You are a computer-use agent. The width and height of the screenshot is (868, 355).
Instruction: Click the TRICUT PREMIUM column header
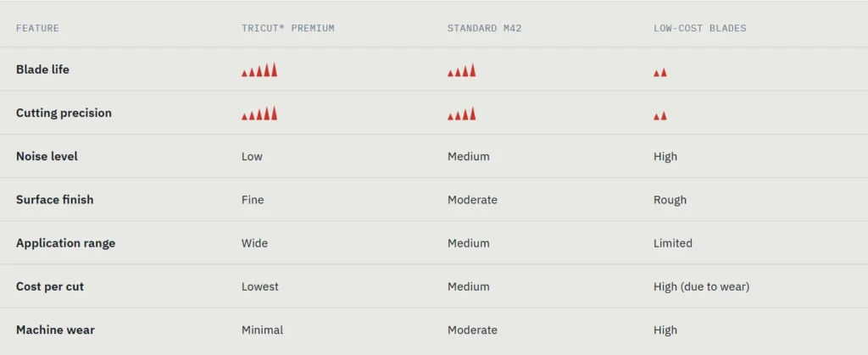click(x=288, y=28)
